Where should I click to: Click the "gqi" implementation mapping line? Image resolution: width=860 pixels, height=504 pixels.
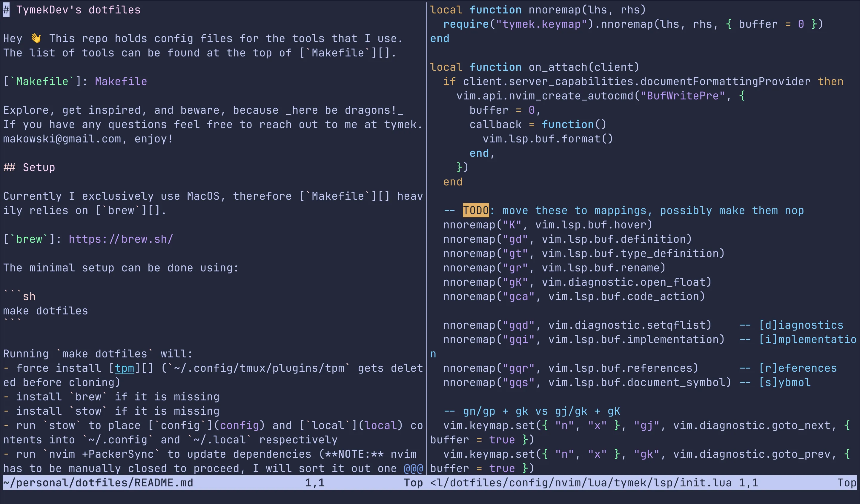coord(583,339)
